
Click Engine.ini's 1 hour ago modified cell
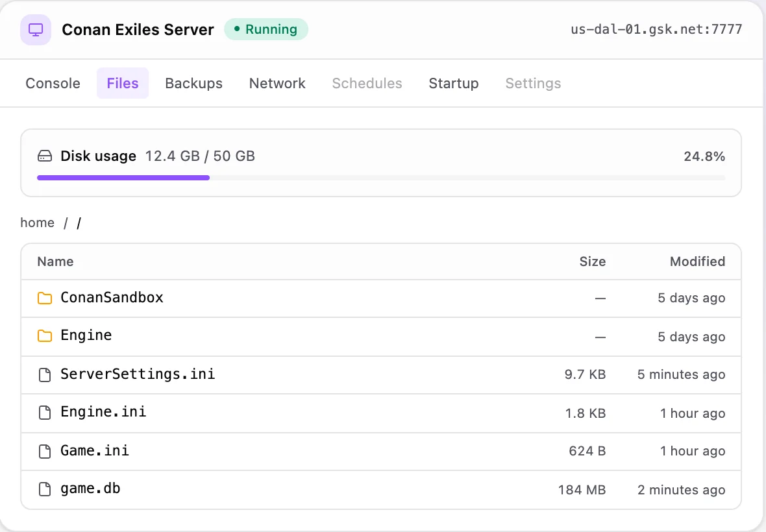pos(693,413)
